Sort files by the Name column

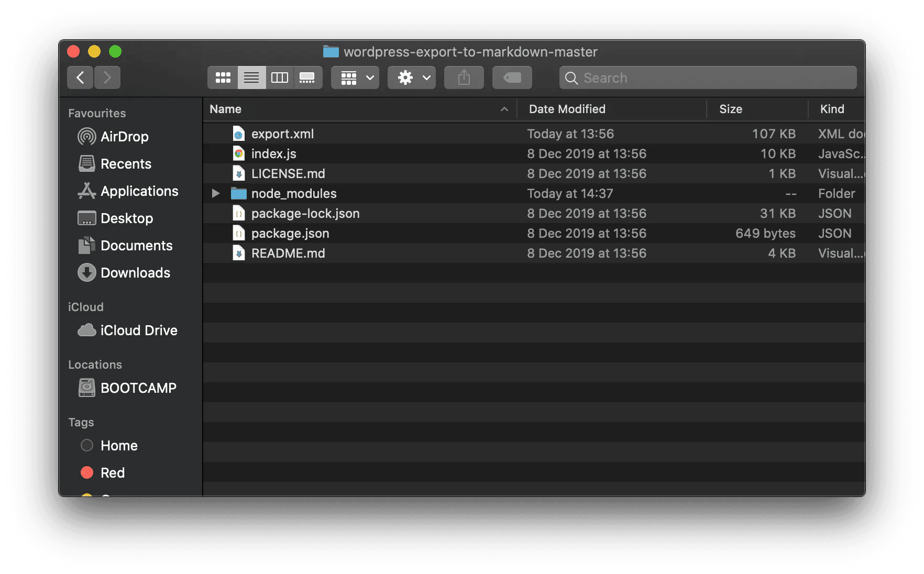click(226, 109)
